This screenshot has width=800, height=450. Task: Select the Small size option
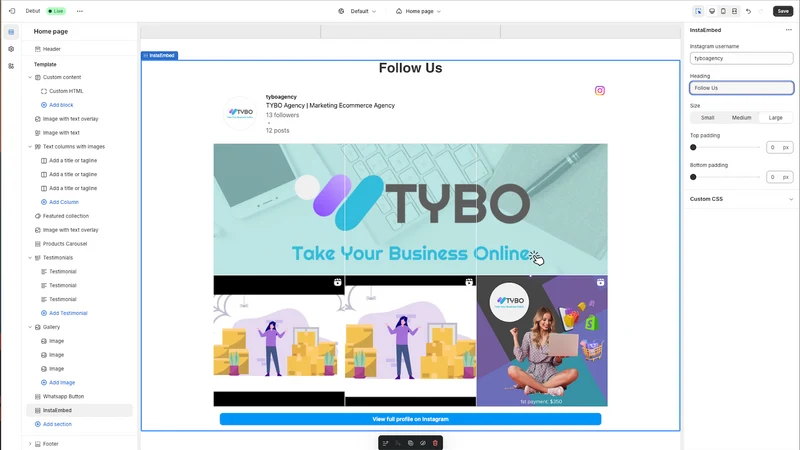pyautogui.click(x=707, y=118)
